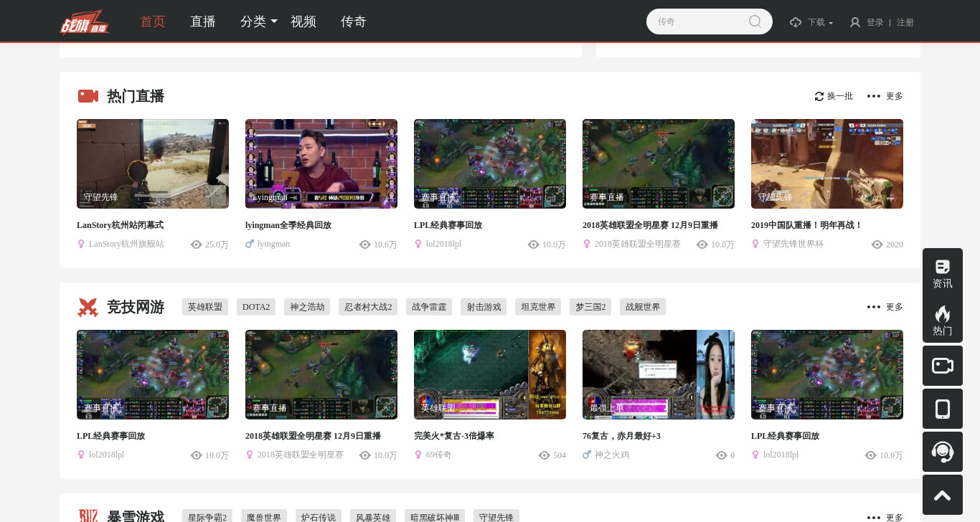Select the 战争雷霆 category tag
Image resolution: width=980 pixels, height=522 pixels.
[x=429, y=307]
